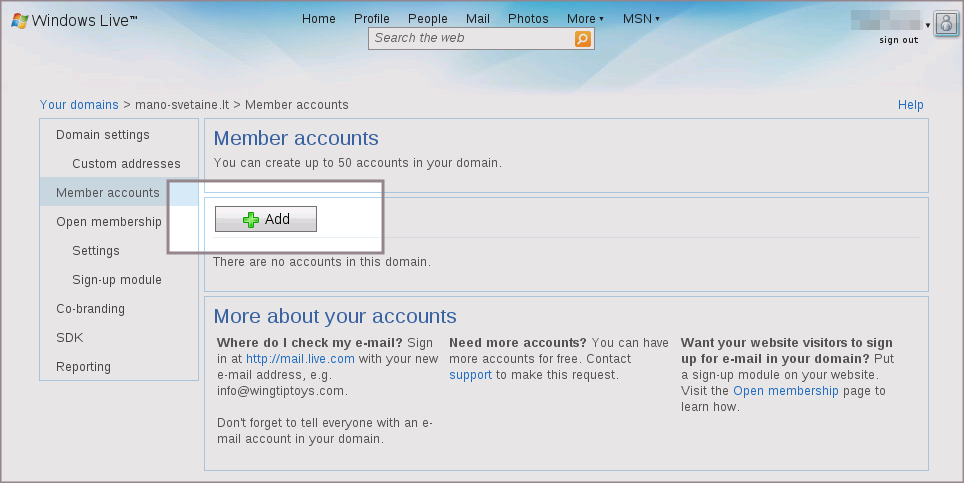The width and height of the screenshot is (964, 483).
Task: Click the orange web search magnifier icon
Action: click(x=583, y=38)
